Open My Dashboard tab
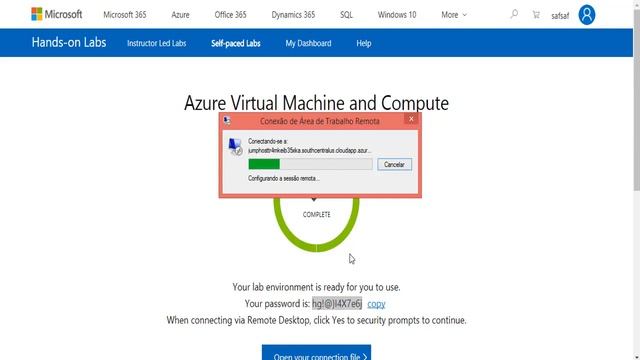 coord(308,43)
